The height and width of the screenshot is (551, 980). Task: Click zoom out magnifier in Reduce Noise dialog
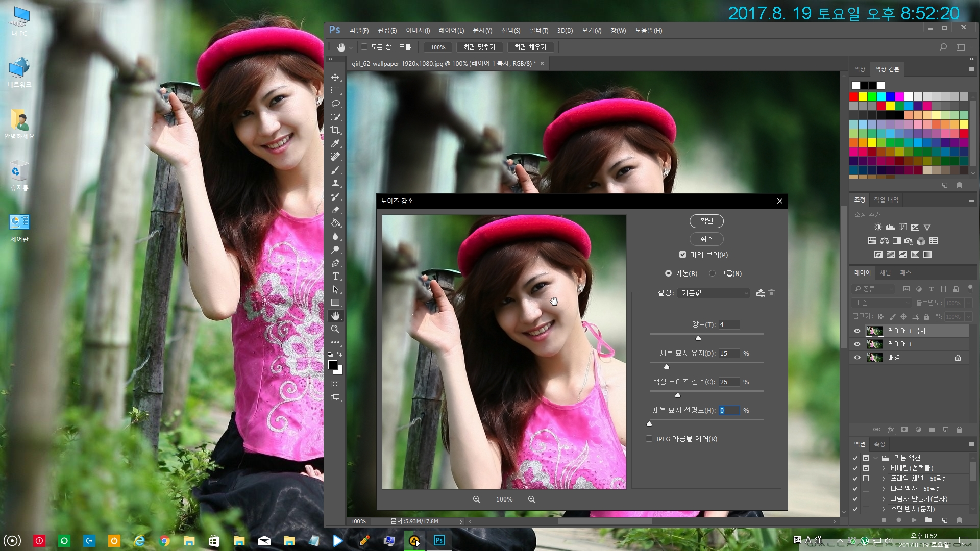click(476, 499)
